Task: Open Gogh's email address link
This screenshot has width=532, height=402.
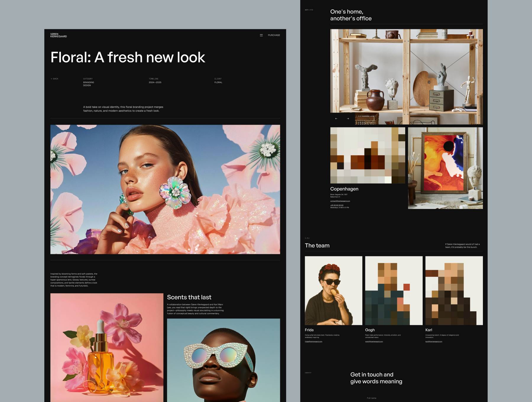Action: click(x=374, y=341)
